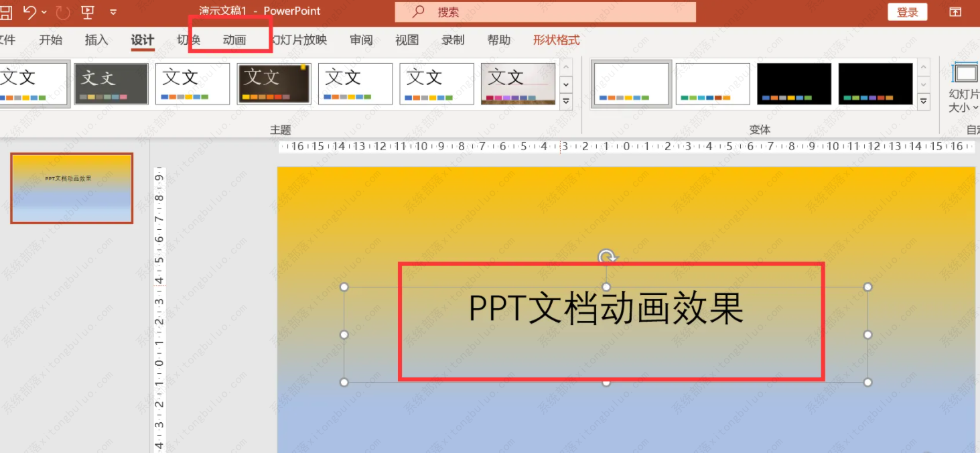Click the ribbon display options icon top right
This screenshot has height=453, width=980.
tap(955, 11)
